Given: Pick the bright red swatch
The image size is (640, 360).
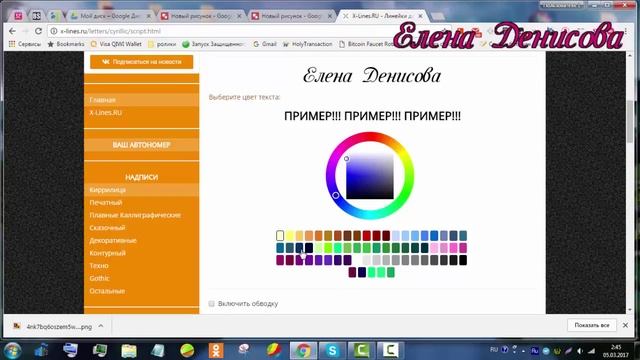Looking at the screenshot, I should 367,236.
